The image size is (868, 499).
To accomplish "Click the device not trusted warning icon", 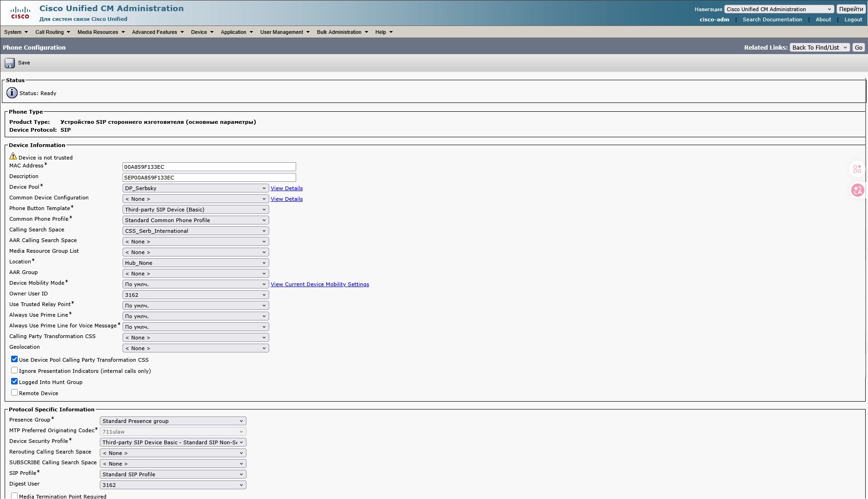I will coord(13,157).
